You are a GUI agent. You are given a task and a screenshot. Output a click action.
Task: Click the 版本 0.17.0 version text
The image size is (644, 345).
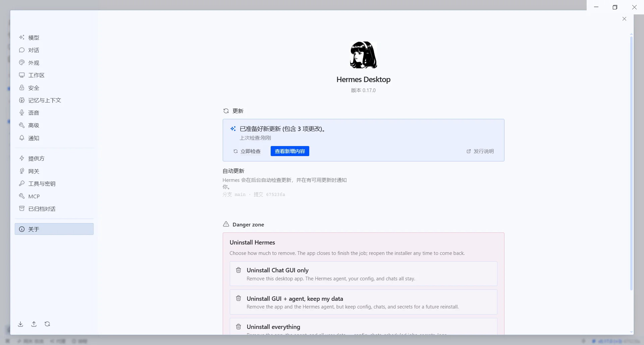363,90
